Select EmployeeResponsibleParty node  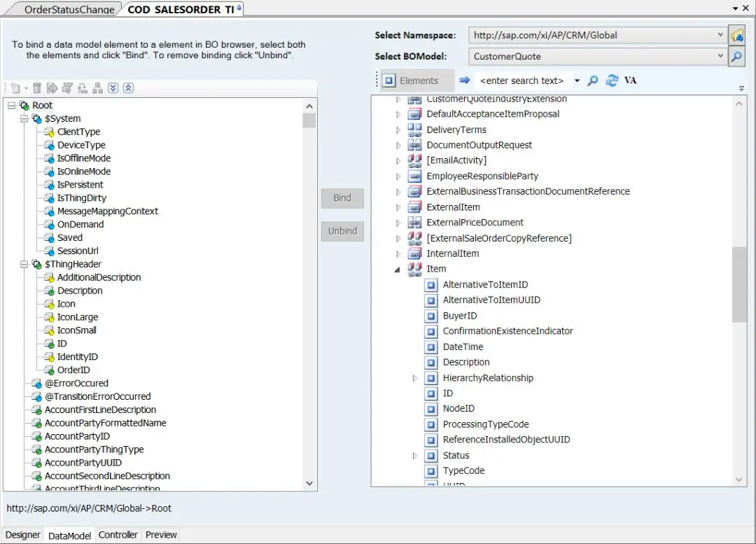tap(482, 176)
